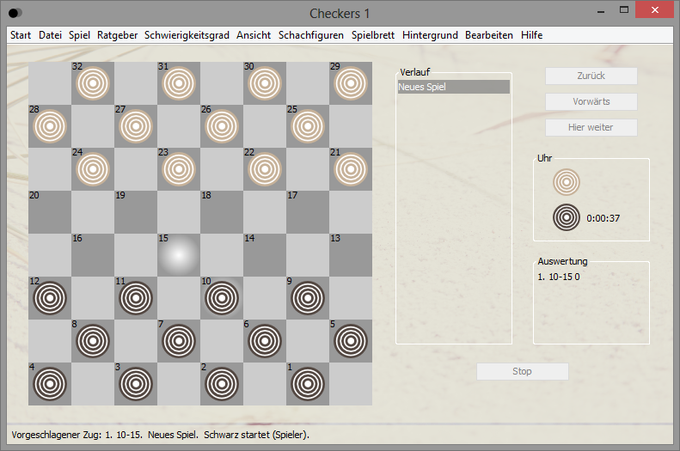Click the Hier weiter button
This screenshot has width=680, height=451.
[x=591, y=127]
